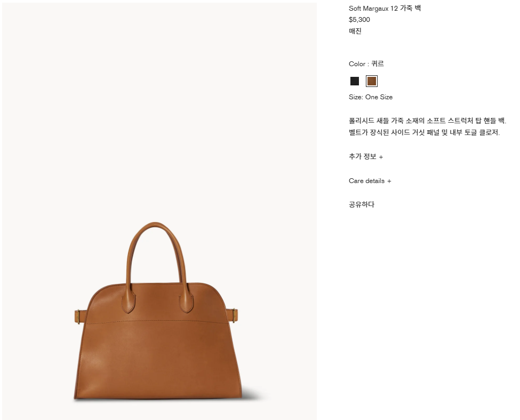Select the brown 퀴르 color swatch
Screen dimensions: 520x420
371,81
